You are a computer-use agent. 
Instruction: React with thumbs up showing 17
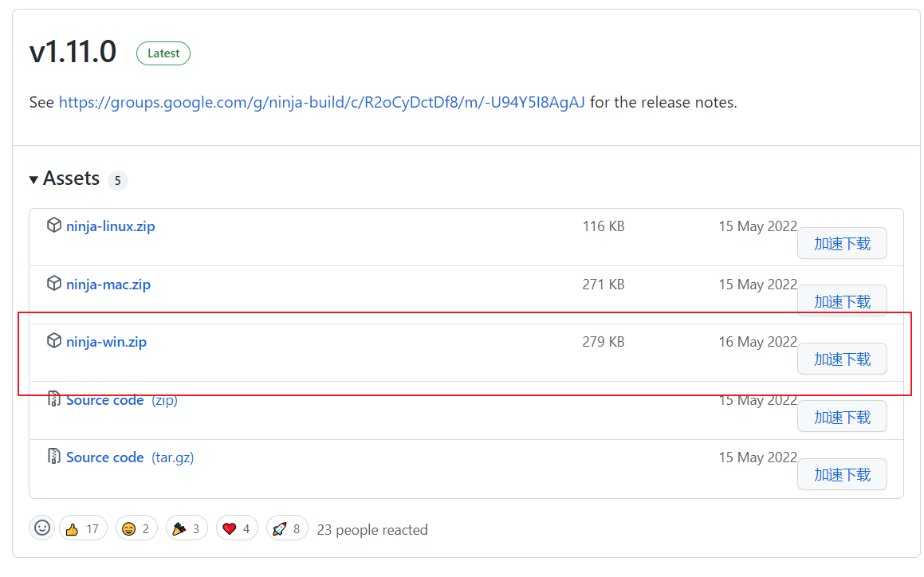(83, 528)
